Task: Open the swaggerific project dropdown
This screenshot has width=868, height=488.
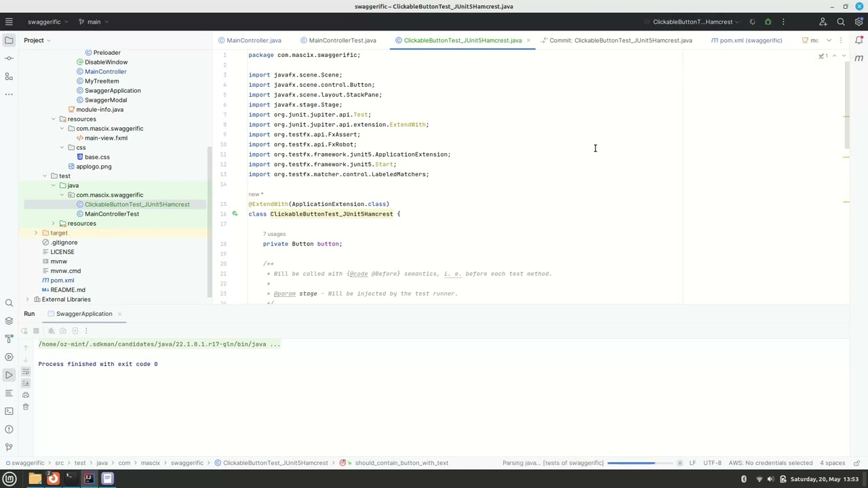Action: pos(47,22)
